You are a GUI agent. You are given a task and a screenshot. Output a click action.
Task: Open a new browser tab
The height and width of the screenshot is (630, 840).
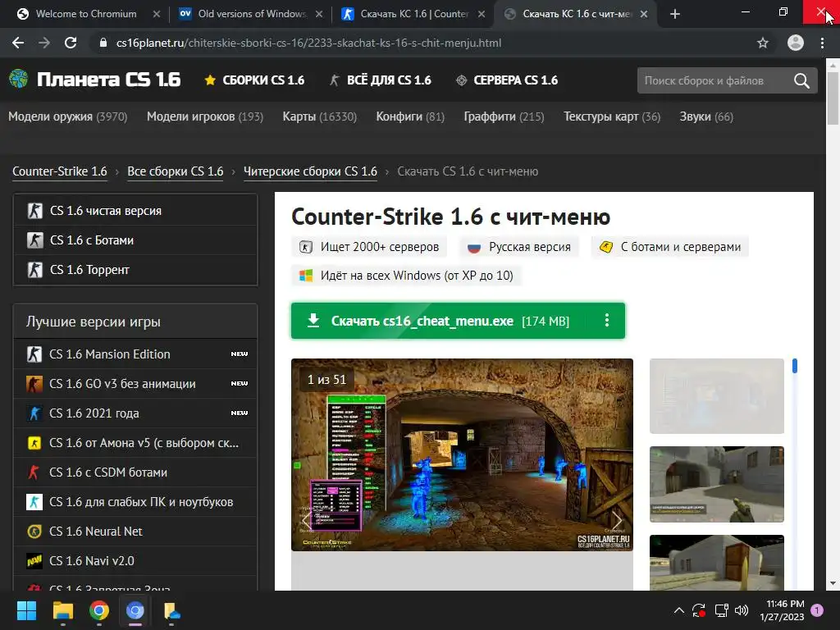click(x=675, y=14)
